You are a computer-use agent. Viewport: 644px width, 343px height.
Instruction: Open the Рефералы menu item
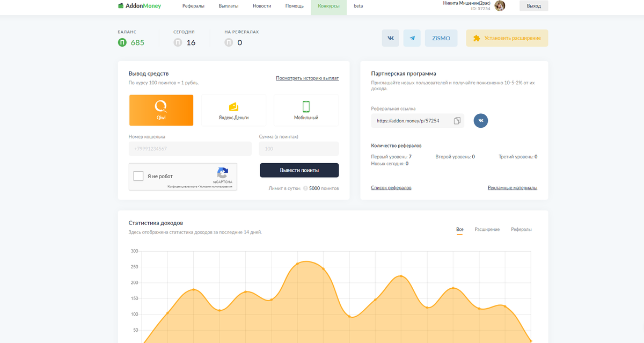pos(193,6)
